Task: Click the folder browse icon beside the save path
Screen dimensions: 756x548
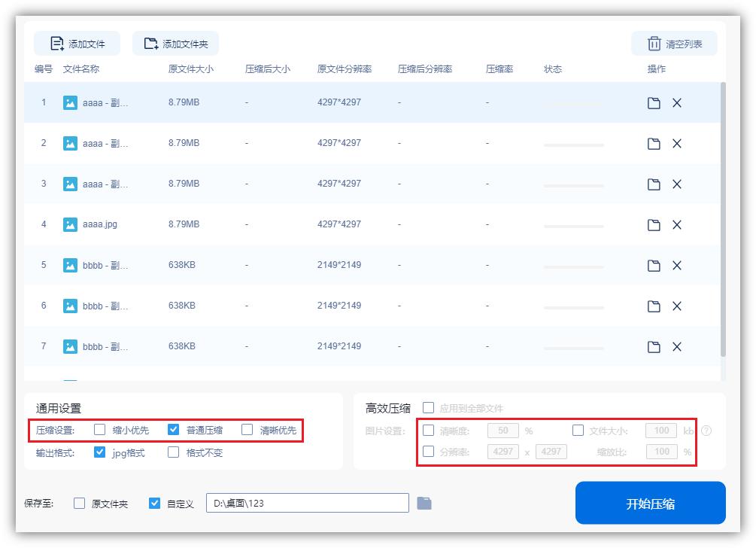Action: point(424,502)
